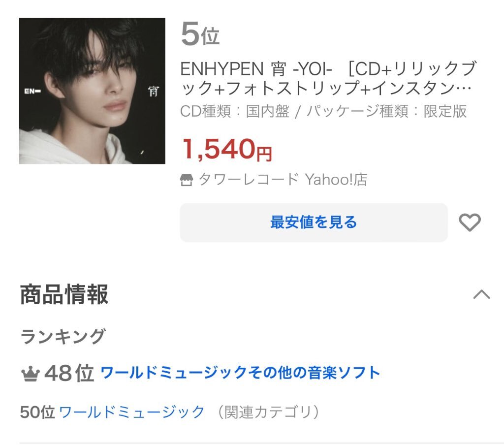Click the CD種類 国内盤 description line
Screen dimensions: 504x445
click(x=323, y=112)
